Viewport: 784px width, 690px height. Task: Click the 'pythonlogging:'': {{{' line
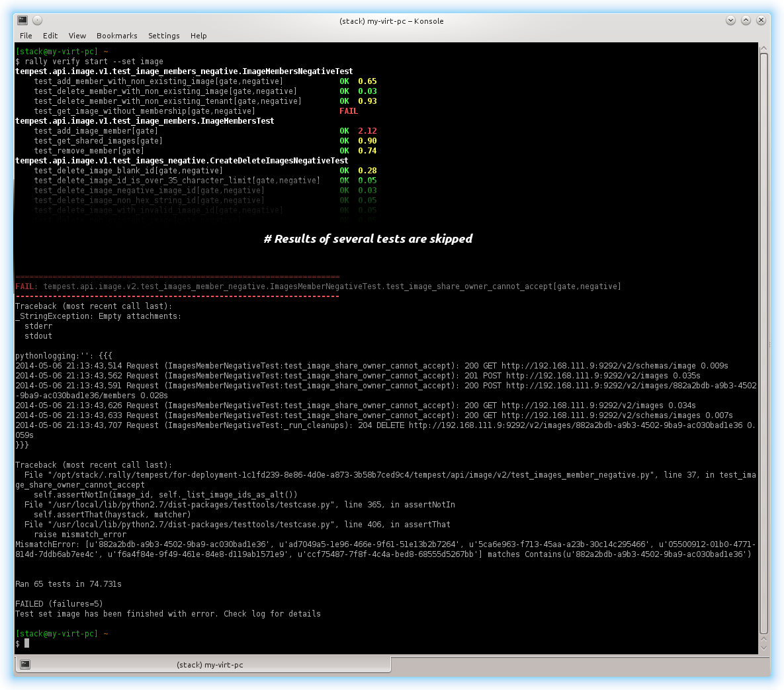coord(64,356)
